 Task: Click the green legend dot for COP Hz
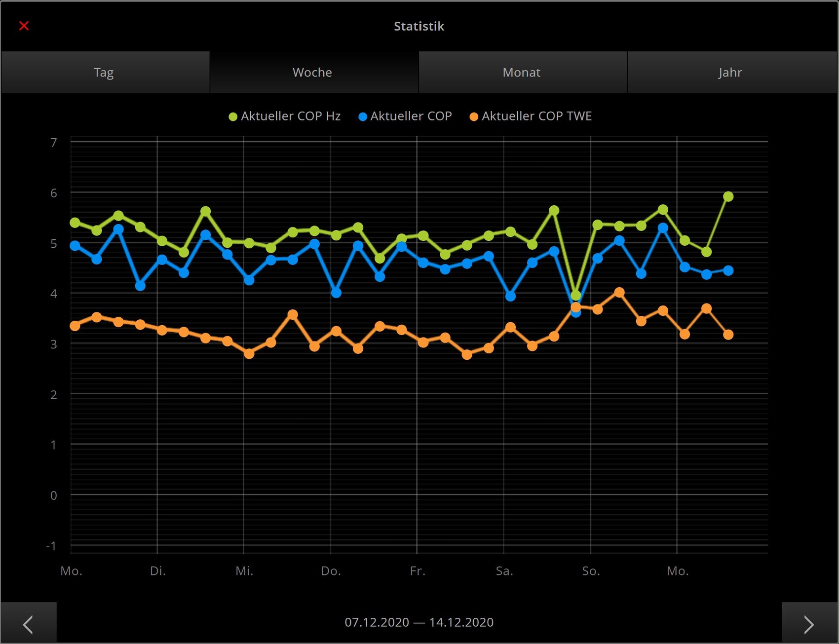233,117
